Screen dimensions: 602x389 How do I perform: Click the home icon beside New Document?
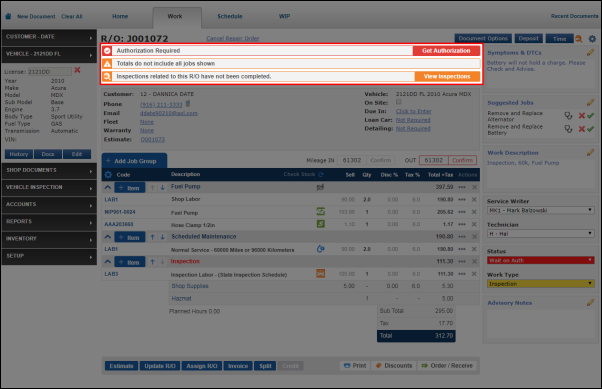[x=8, y=16]
